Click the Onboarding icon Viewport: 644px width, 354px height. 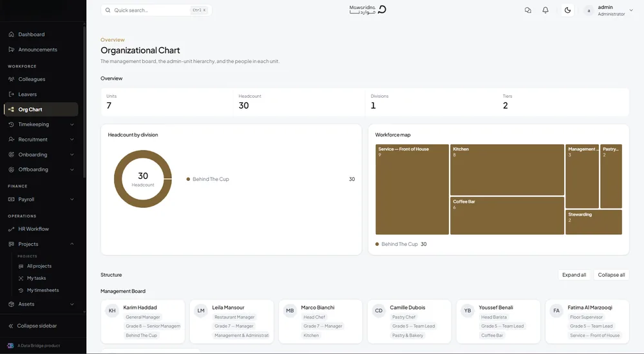[11, 155]
